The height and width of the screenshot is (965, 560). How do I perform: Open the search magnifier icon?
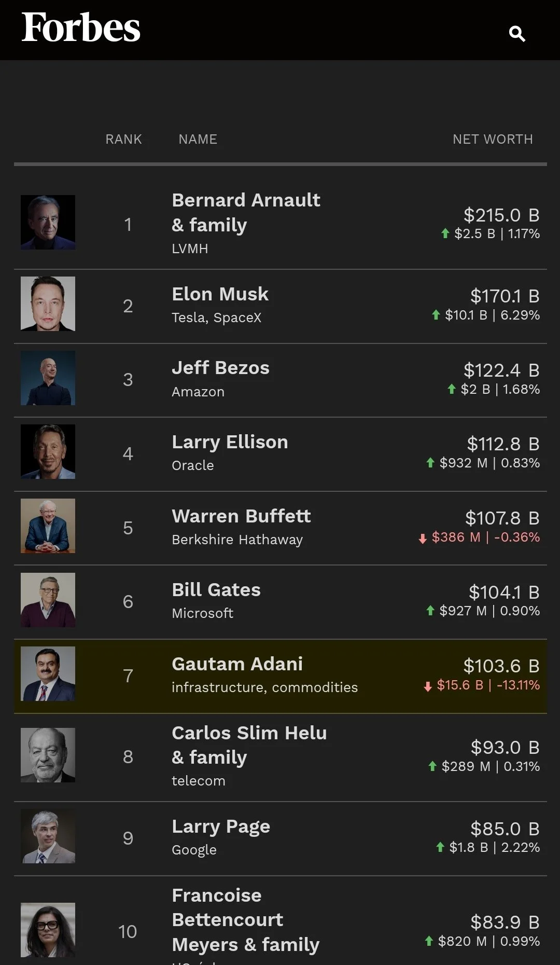(x=517, y=34)
